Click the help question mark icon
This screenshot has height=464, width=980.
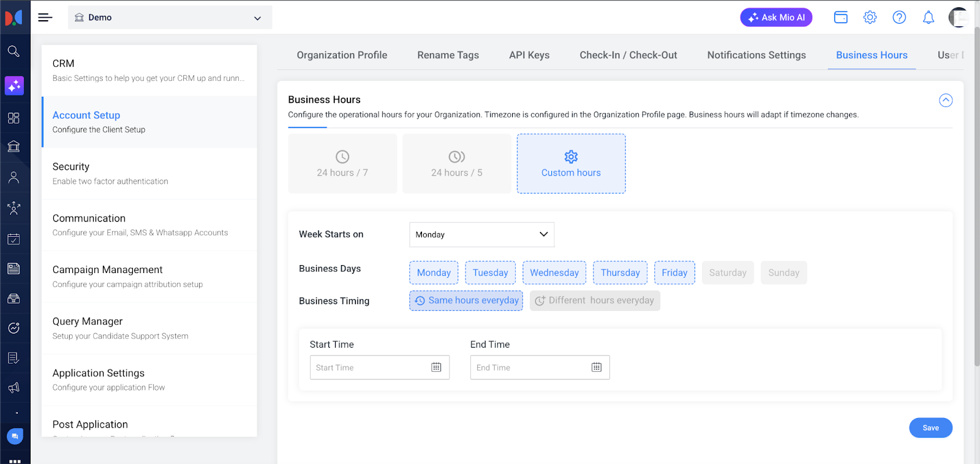tap(899, 18)
